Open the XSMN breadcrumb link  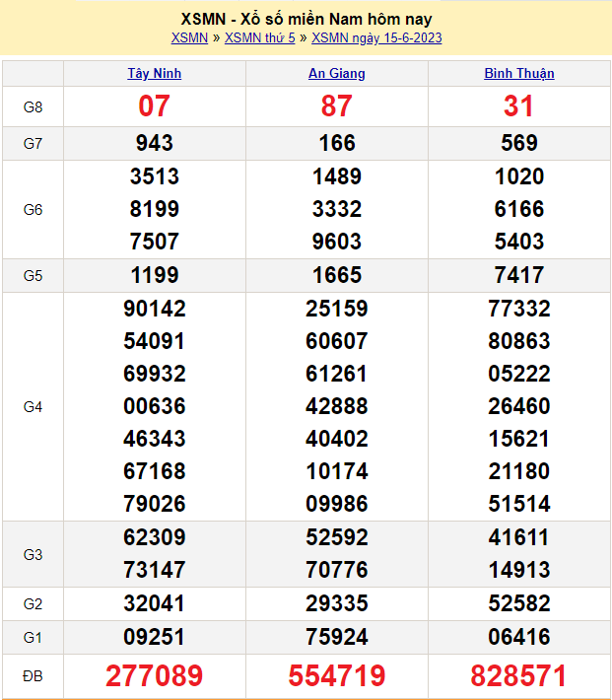[x=189, y=38]
